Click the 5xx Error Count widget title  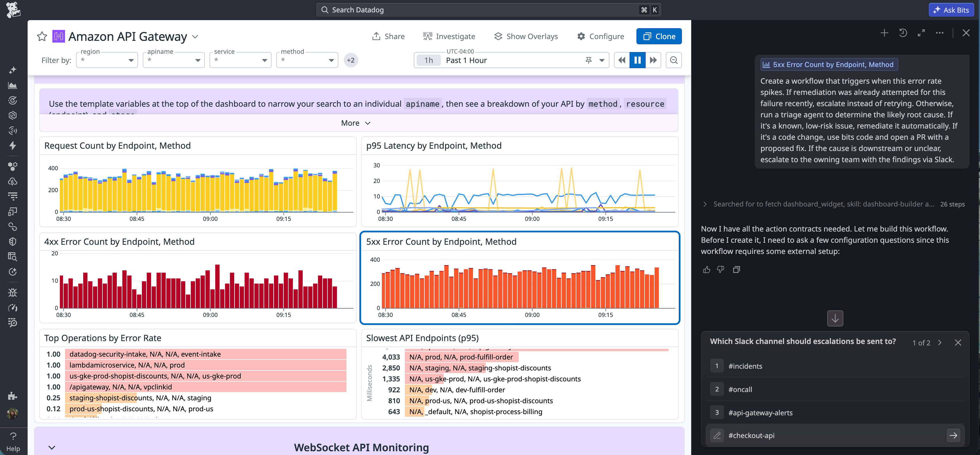pyautogui.click(x=441, y=242)
